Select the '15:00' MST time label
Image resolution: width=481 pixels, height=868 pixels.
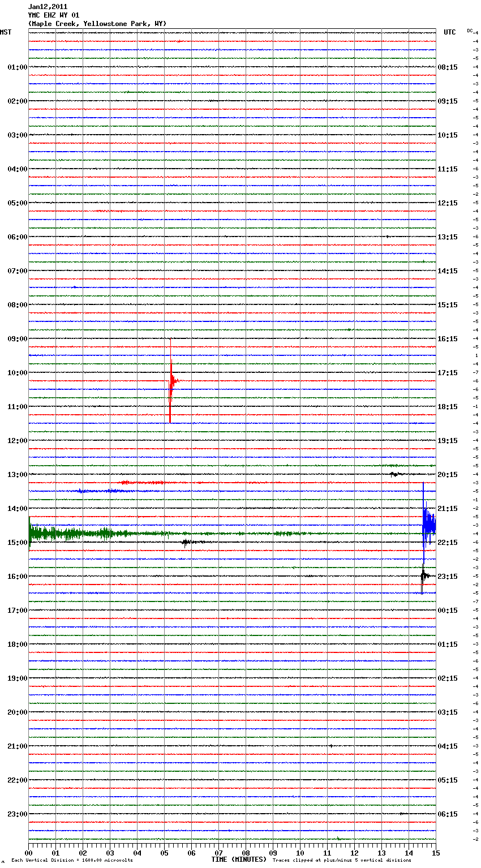[x=18, y=543]
